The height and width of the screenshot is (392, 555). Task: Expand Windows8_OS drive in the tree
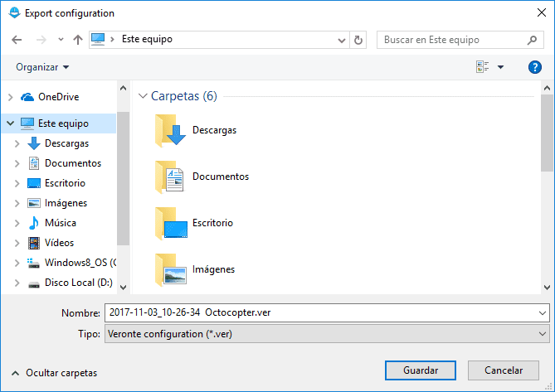click(17, 263)
